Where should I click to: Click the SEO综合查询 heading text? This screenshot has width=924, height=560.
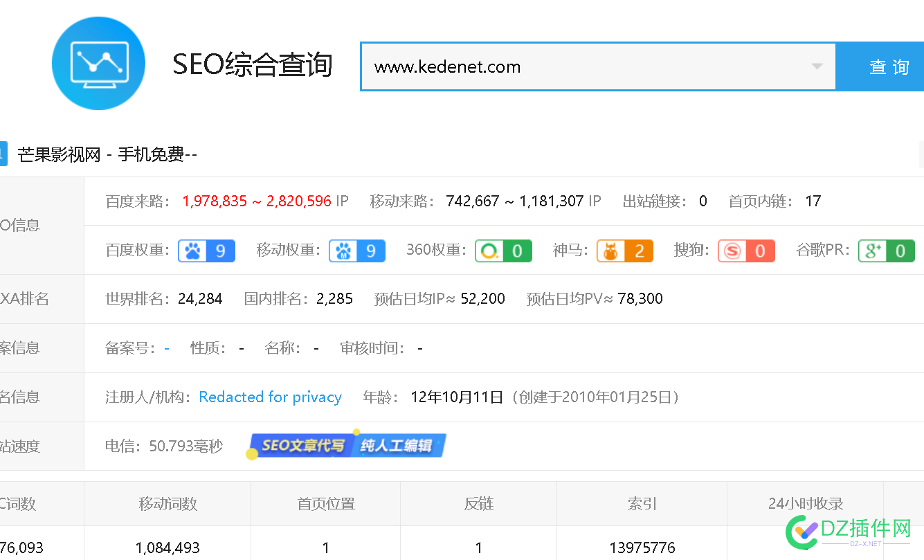(x=253, y=64)
